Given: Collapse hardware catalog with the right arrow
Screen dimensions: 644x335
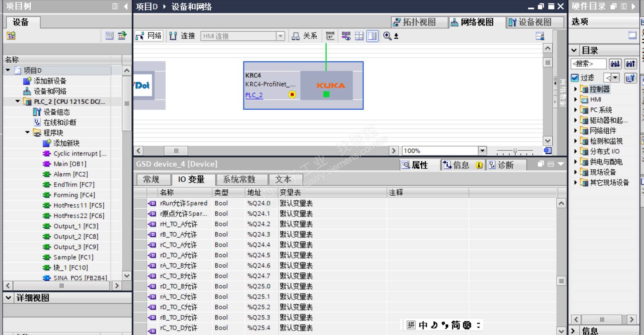Looking at the screenshot, I should pos(633,6).
